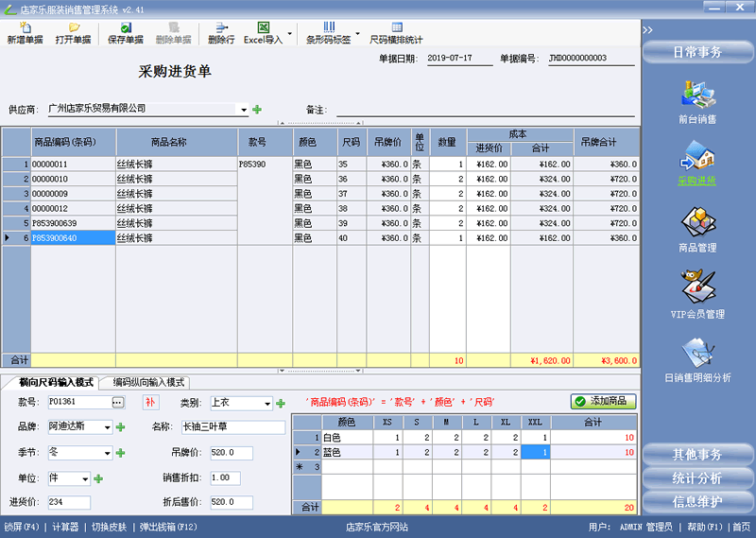The image size is (756, 538).
Task: Switch to the 横向尺码输入模式 tab
Action: [x=56, y=383]
